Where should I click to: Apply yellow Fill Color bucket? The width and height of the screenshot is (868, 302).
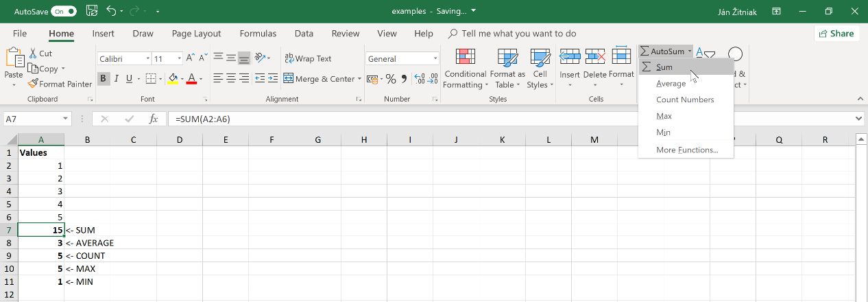pos(173,79)
